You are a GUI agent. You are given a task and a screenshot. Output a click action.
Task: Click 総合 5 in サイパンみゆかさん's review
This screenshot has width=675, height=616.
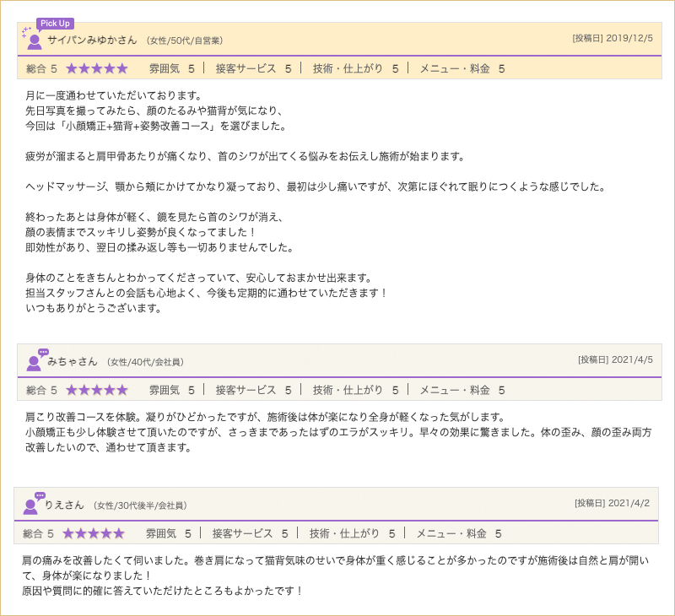click(x=41, y=68)
